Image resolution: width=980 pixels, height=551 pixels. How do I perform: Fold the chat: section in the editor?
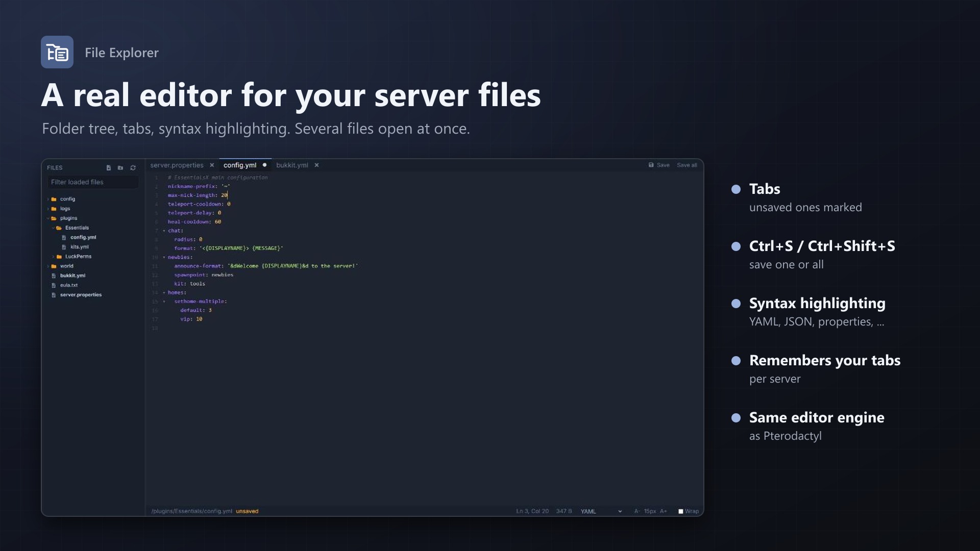[x=164, y=231]
